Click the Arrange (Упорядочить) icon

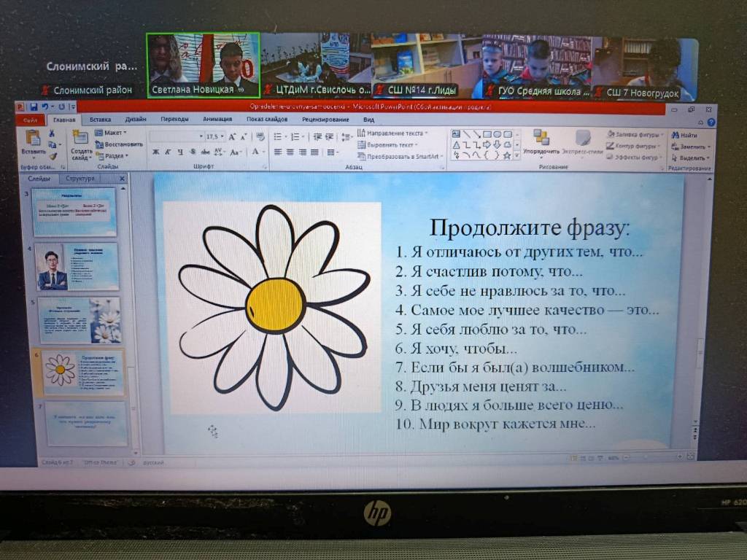pos(541,138)
